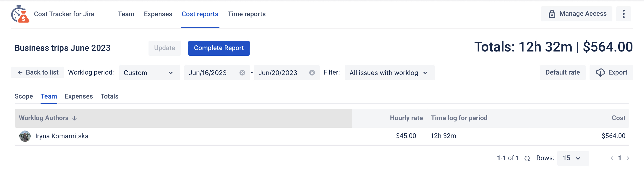Screen dimensions: 644x174
Task: Open the three-dot more options menu
Action: coord(623,14)
